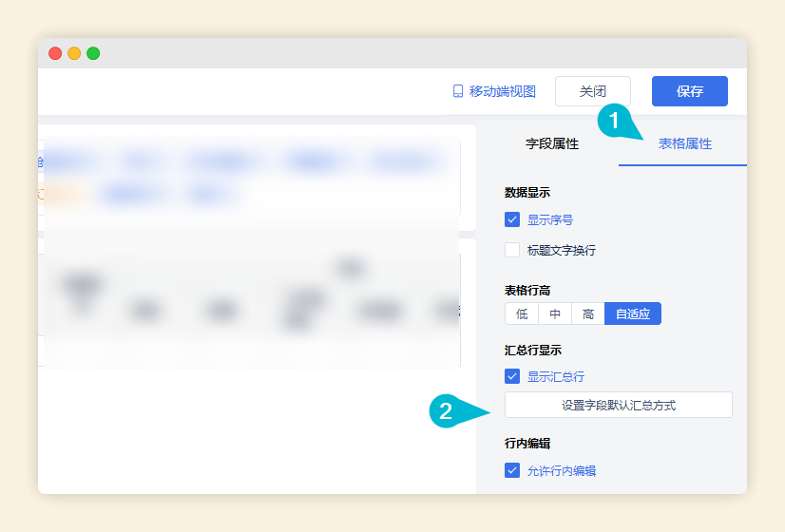Select the 高 row height option
Screen dimensions: 785x532
(588, 313)
